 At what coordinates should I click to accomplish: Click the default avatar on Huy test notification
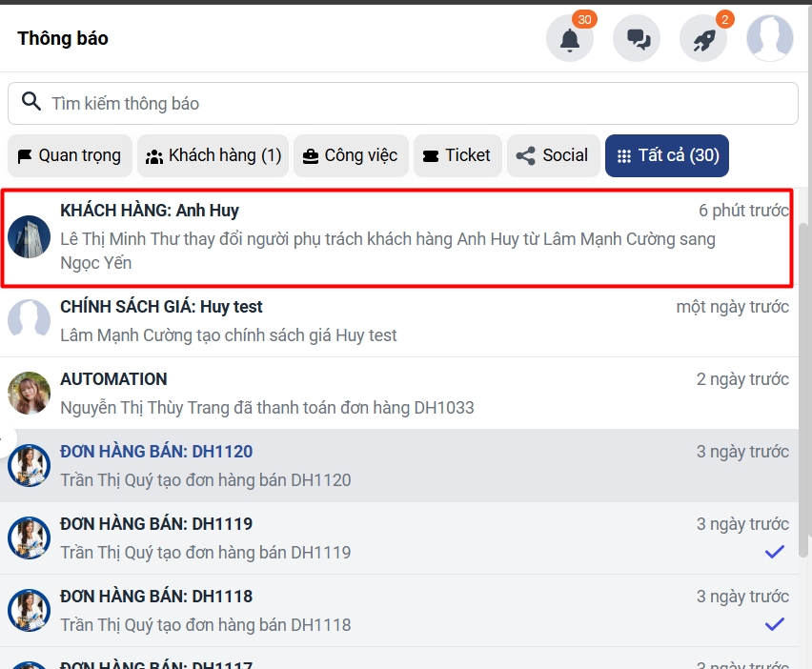pyautogui.click(x=29, y=320)
